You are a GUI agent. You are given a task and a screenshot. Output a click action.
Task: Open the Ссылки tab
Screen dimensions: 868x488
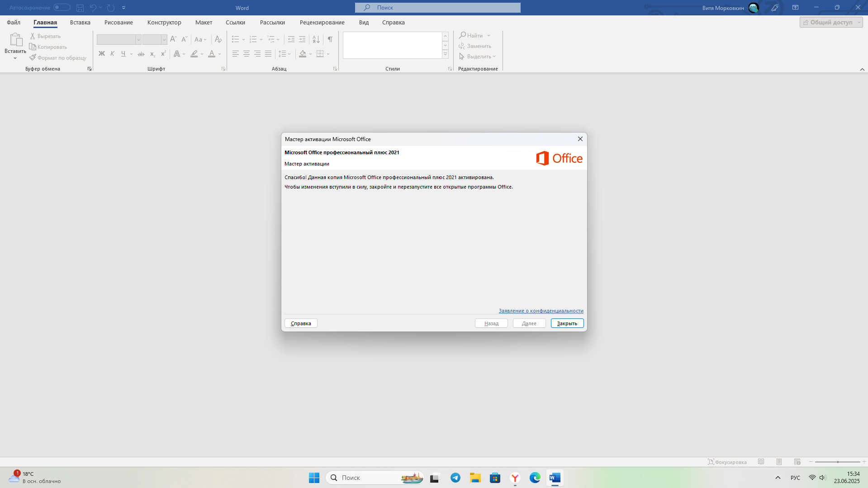click(235, 22)
